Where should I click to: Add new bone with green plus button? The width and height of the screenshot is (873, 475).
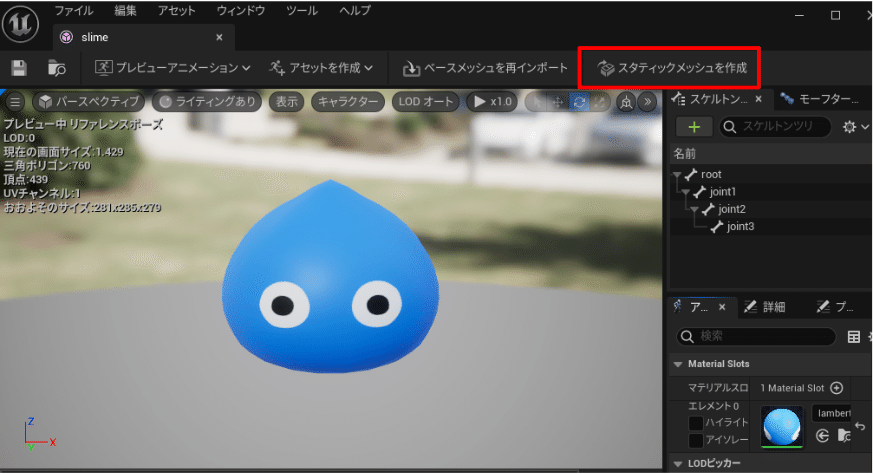point(694,127)
